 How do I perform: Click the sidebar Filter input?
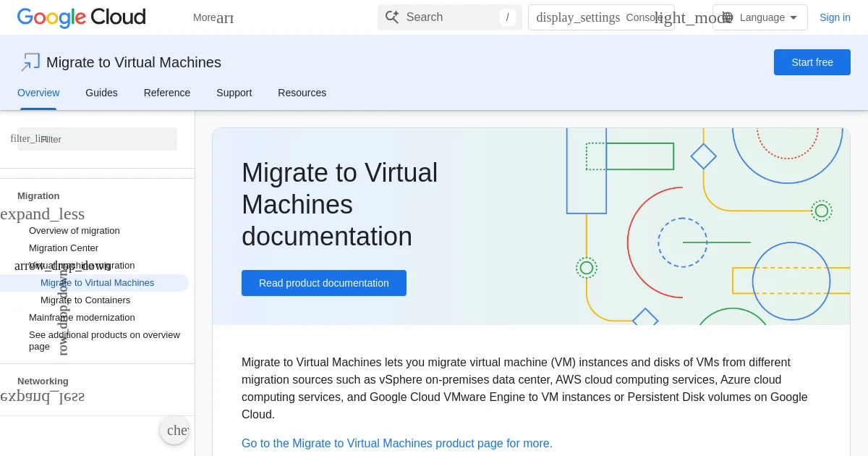97,139
